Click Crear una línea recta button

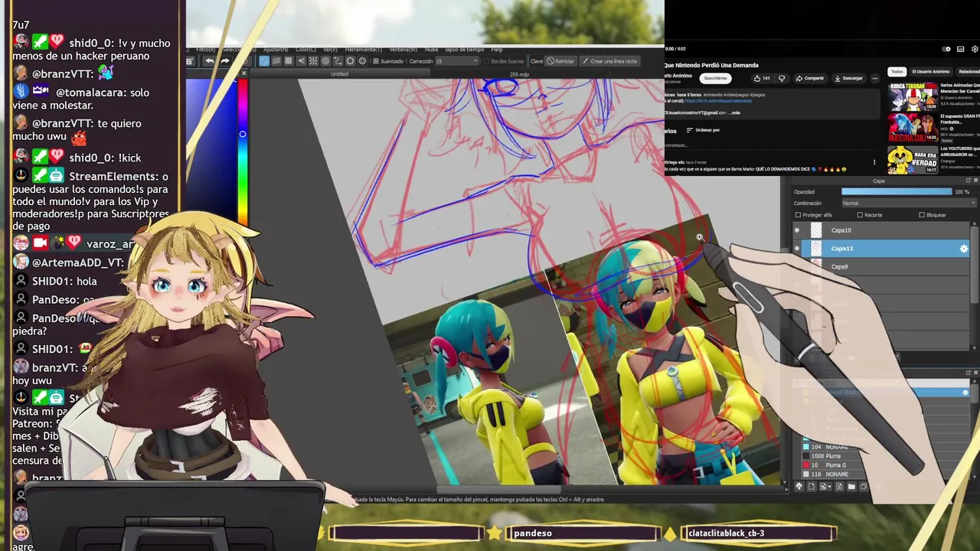click(609, 60)
